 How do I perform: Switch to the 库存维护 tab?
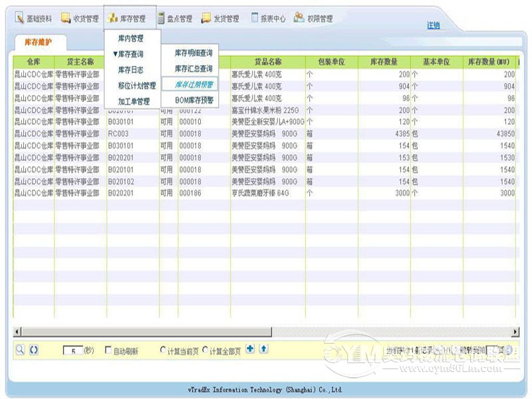[x=39, y=42]
